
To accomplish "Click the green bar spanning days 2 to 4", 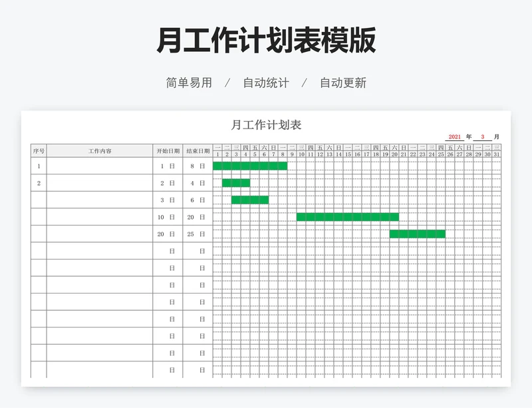I will 236,183.
